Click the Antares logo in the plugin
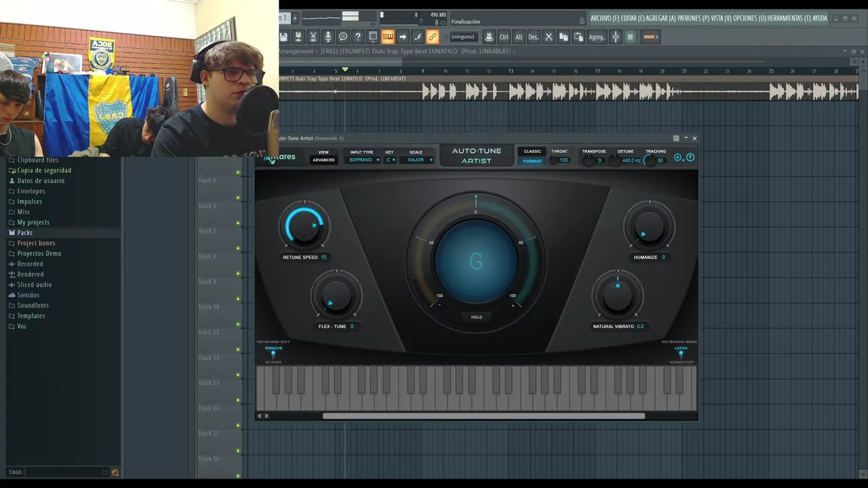 (x=280, y=158)
